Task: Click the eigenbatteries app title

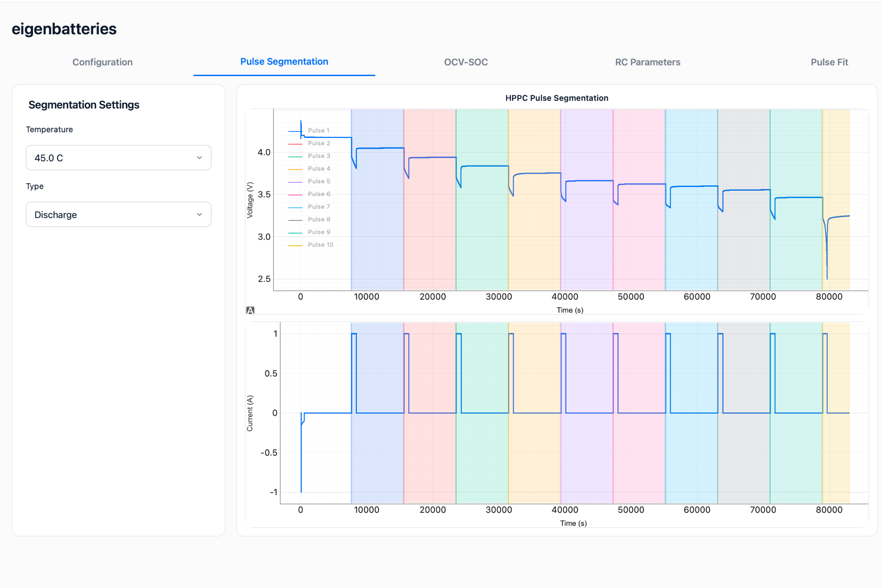Action: coord(64,29)
